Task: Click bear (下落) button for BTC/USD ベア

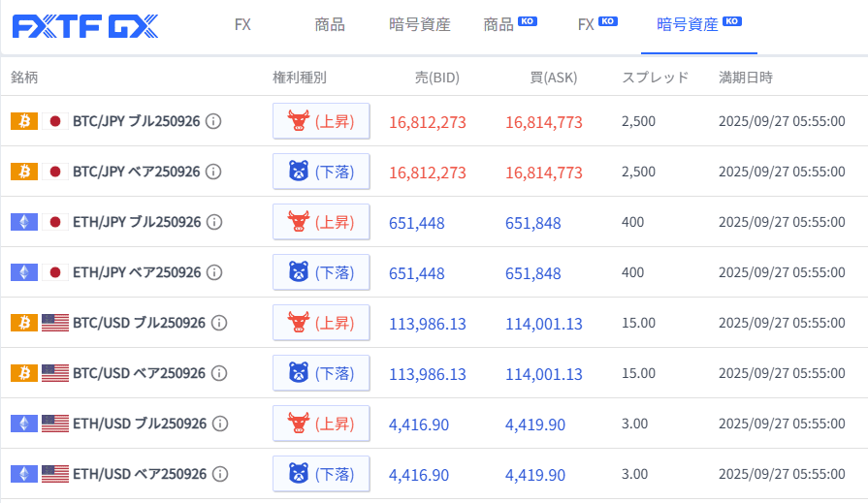Action: point(321,373)
